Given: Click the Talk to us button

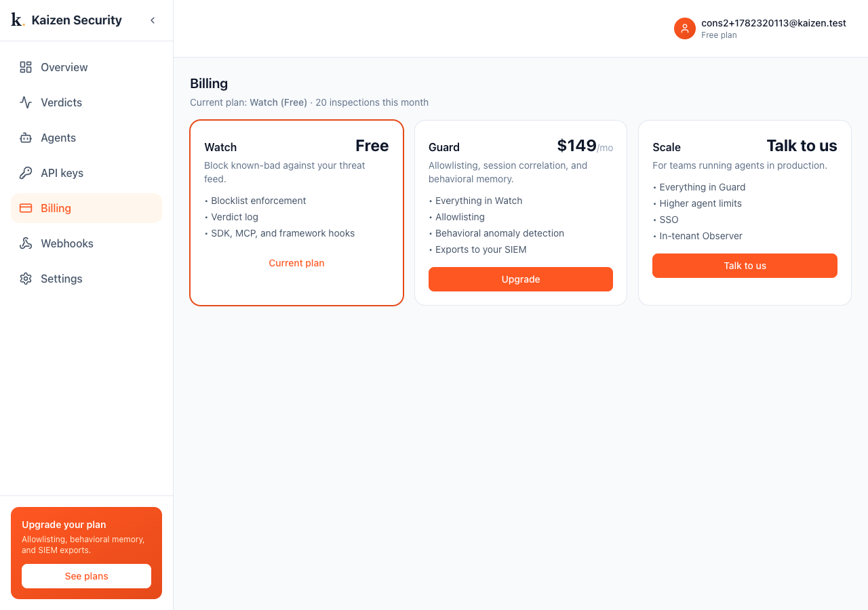Looking at the screenshot, I should click(x=745, y=266).
